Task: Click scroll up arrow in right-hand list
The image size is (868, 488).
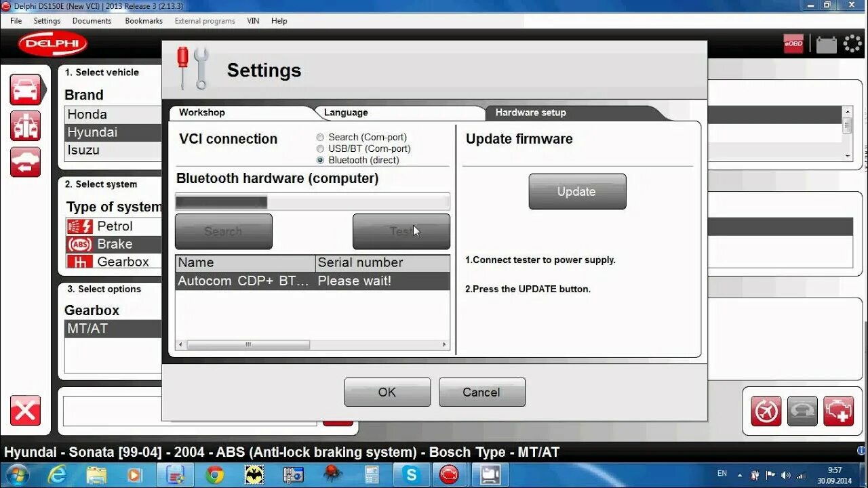Action: (x=847, y=110)
